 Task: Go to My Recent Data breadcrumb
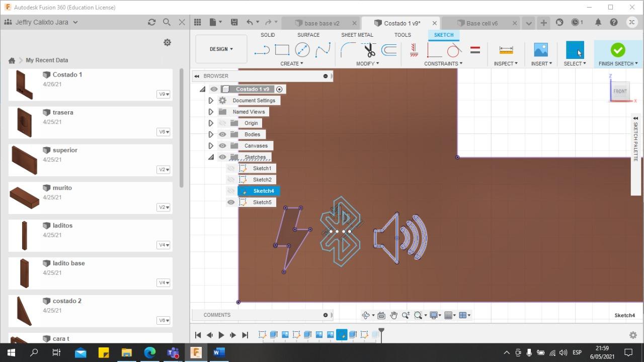coord(47,60)
